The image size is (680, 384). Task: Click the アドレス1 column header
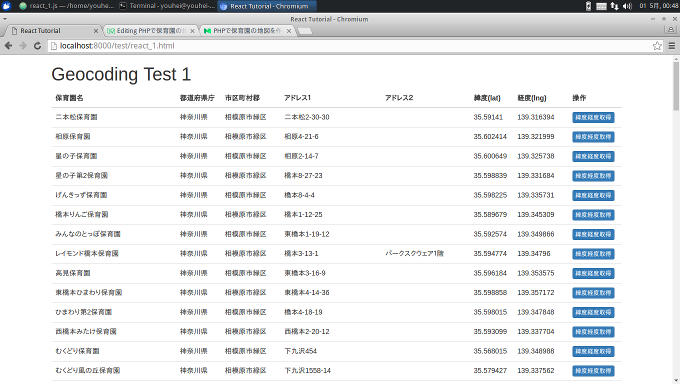298,98
